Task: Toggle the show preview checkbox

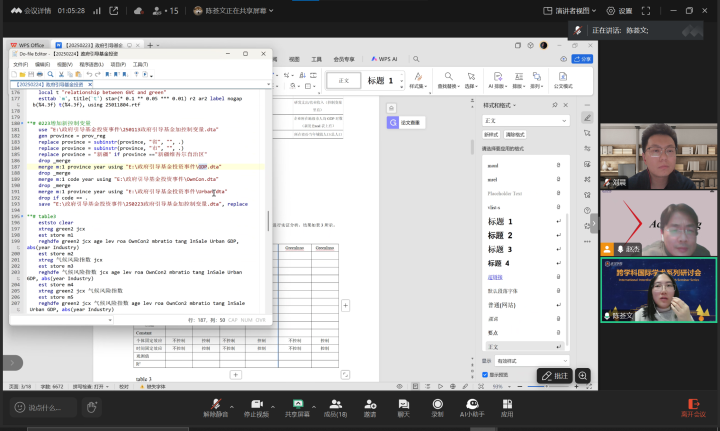Action: [487, 375]
